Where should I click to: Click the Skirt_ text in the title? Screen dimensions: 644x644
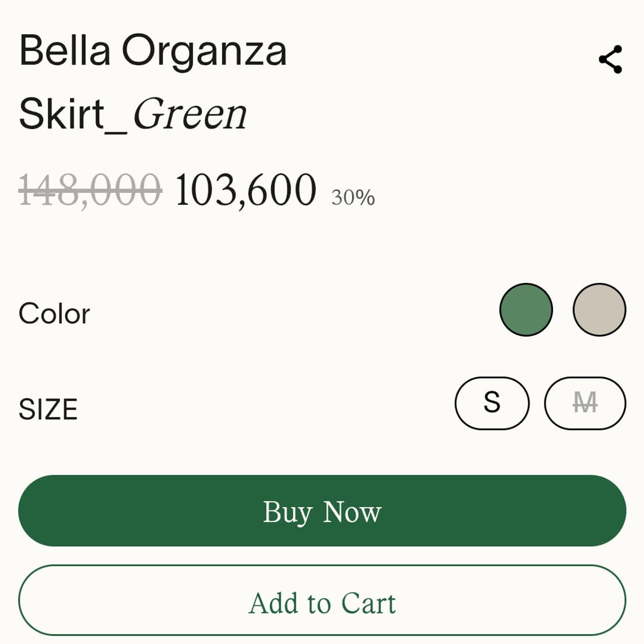72,114
